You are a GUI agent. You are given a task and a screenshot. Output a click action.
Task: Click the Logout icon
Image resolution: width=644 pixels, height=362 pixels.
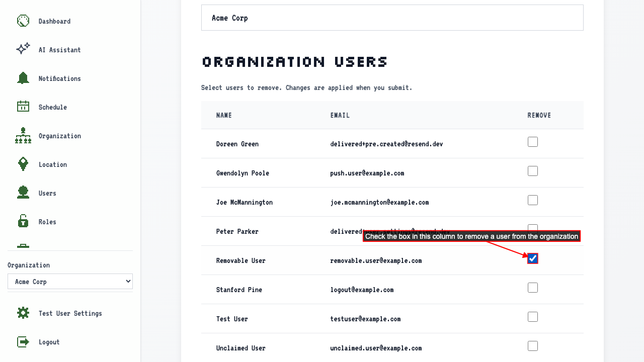[x=23, y=341]
